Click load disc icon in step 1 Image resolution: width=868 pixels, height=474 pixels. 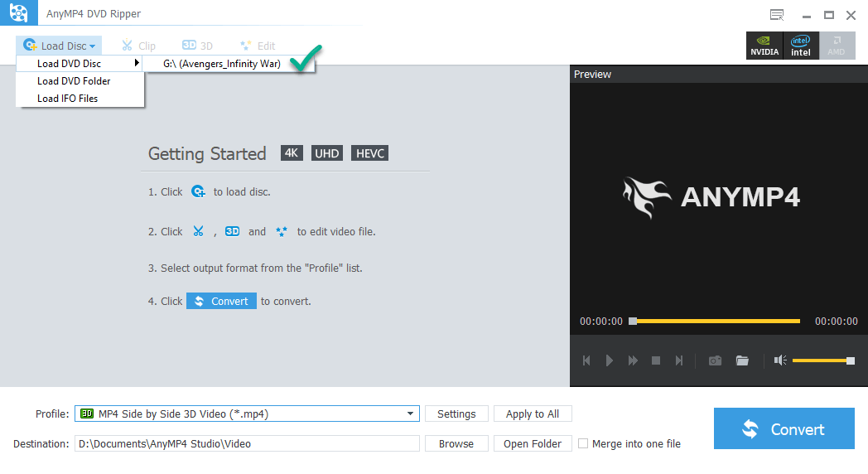[198, 191]
